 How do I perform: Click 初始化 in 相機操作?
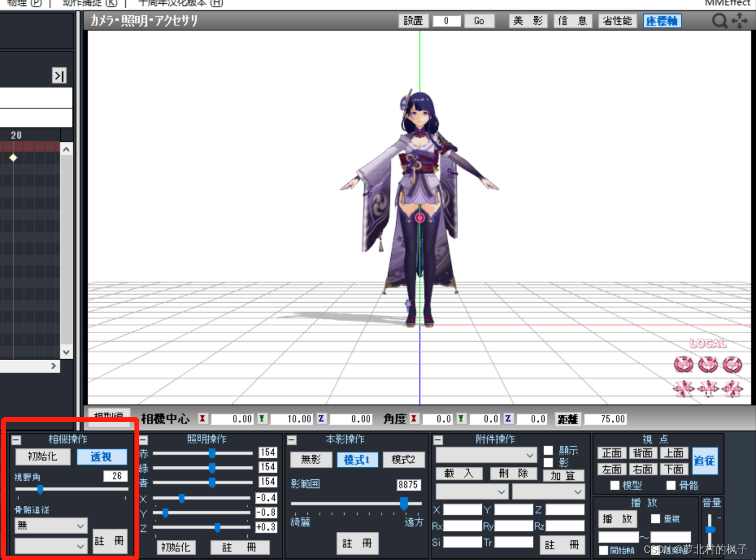pyautogui.click(x=43, y=457)
